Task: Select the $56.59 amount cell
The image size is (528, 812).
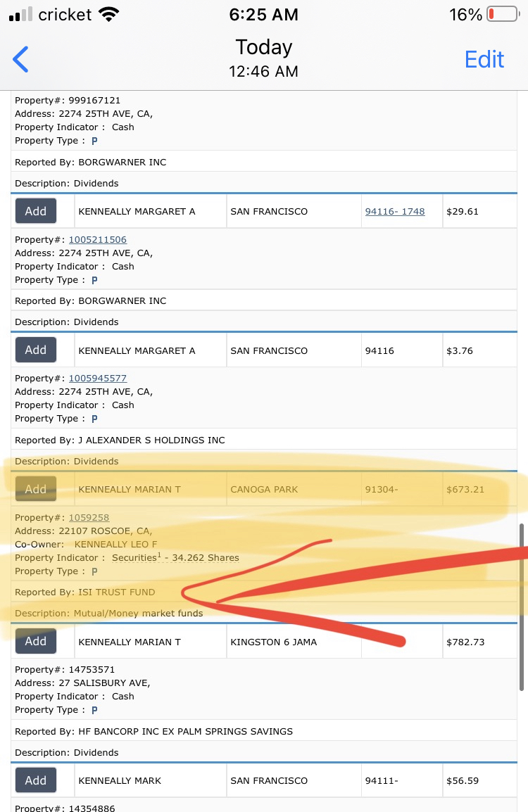Action: pyautogui.click(x=480, y=780)
